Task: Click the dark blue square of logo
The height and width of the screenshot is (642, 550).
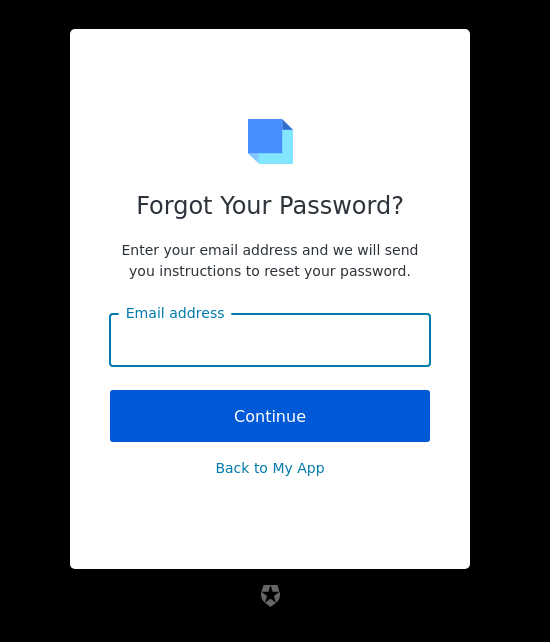Action: [265, 136]
